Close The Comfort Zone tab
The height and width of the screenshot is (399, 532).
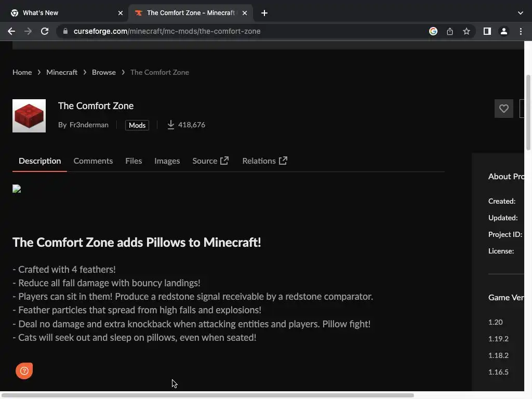245,13
